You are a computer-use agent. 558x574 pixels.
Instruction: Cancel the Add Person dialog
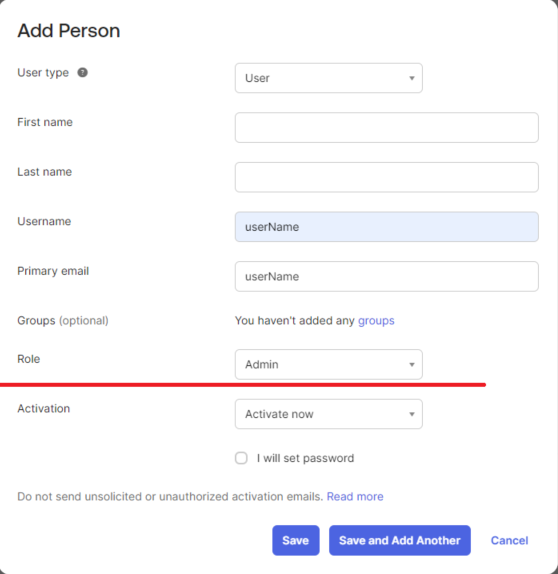click(x=509, y=540)
